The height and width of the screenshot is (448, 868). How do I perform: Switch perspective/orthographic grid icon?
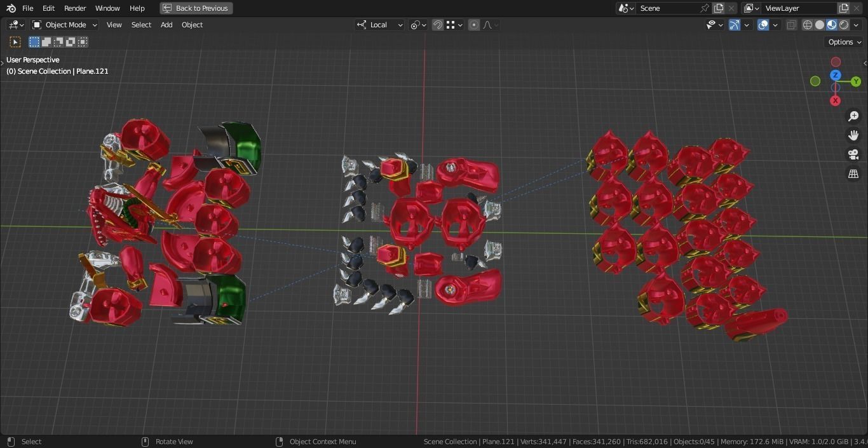tap(853, 173)
